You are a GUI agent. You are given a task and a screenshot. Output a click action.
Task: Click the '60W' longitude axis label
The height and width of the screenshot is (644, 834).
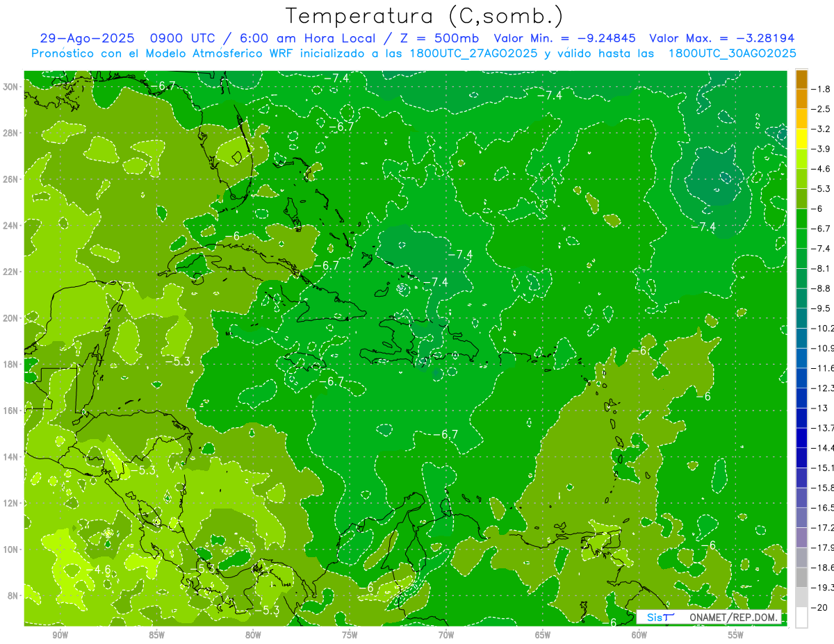(639, 634)
